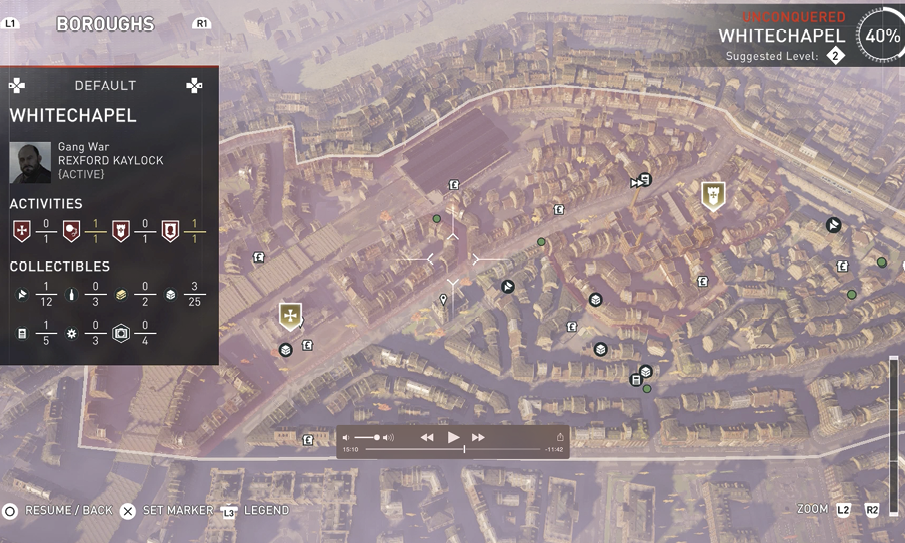Click the Templar Hunt activity shield icon in panel
905x543 pixels.
(22, 230)
